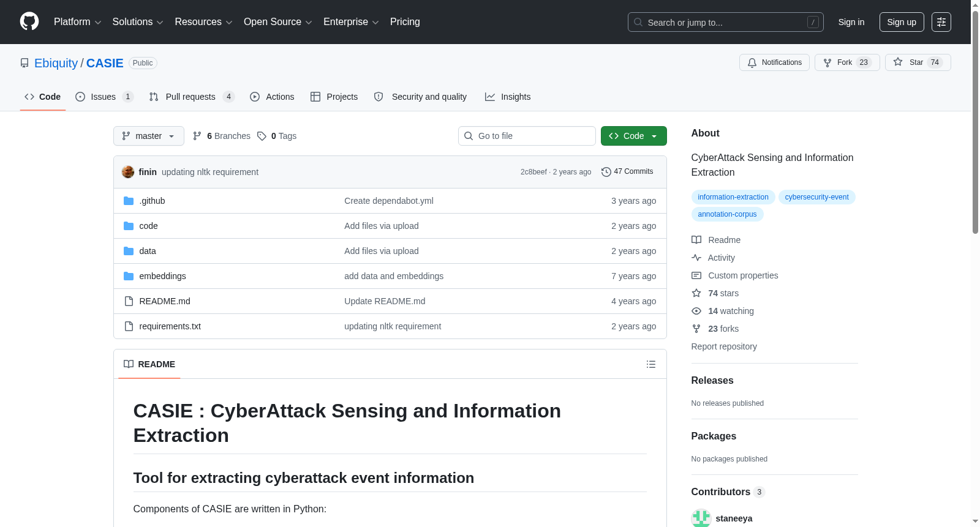The image size is (980, 527).
Task: Click the Pricing link
Action: [405, 22]
